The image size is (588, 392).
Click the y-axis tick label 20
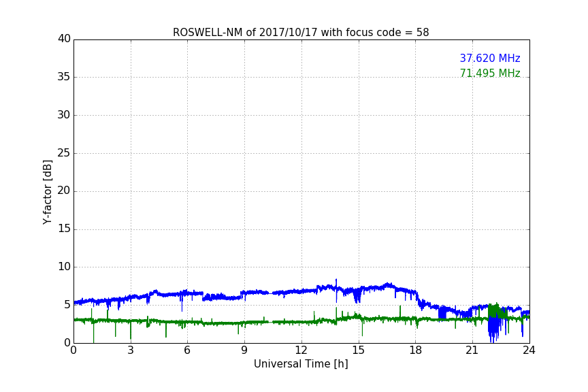point(64,191)
